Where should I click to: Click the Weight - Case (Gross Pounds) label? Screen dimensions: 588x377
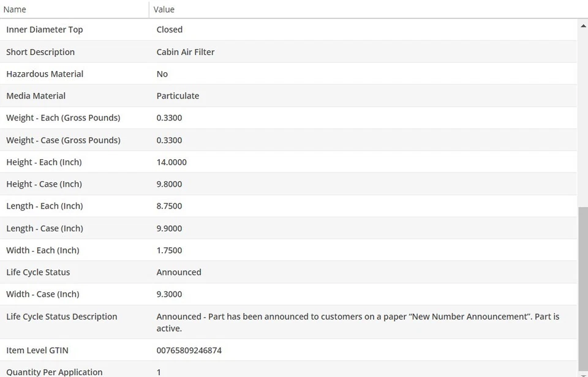pos(63,140)
